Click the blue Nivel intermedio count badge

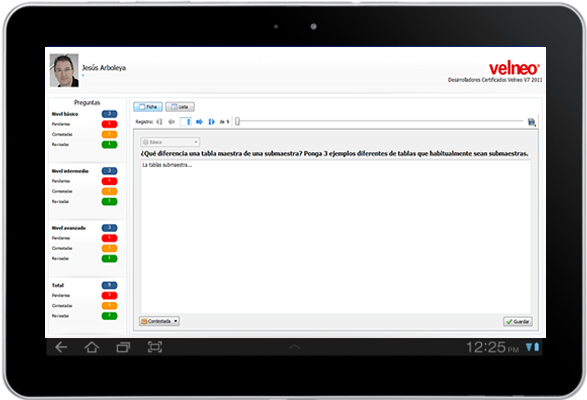pyautogui.click(x=109, y=171)
